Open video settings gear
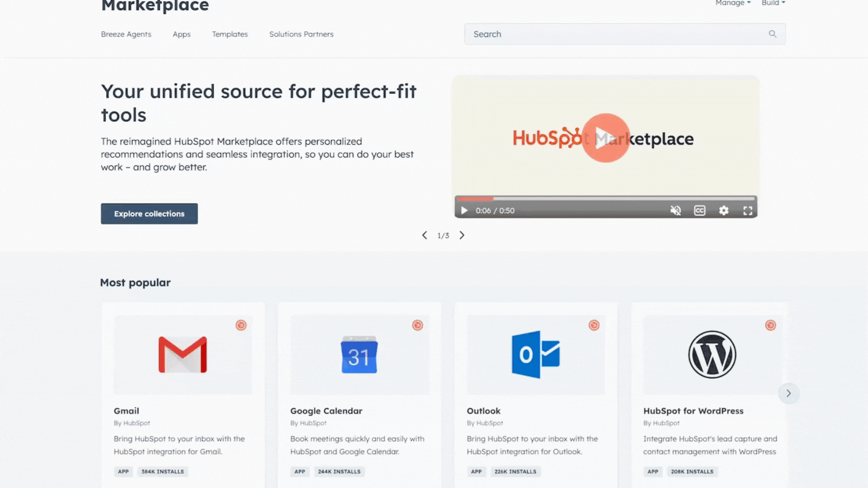 tap(724, 211)
